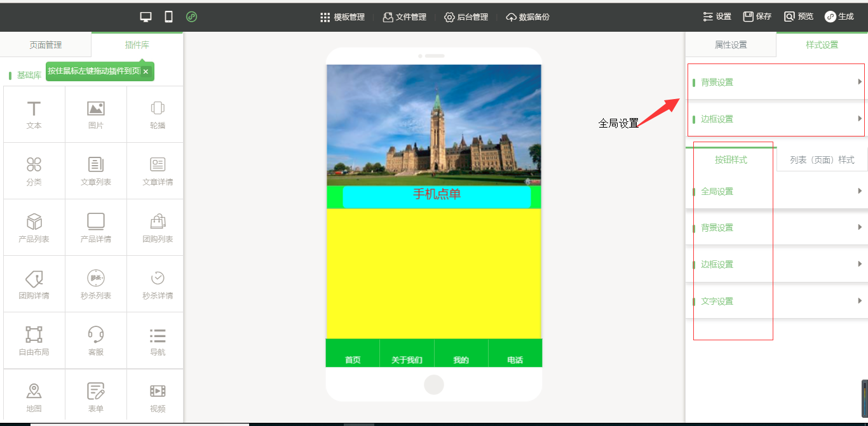Select the 轮播 carousel plugin
This screenshot has width=868, height=426.
coord(158,115)
